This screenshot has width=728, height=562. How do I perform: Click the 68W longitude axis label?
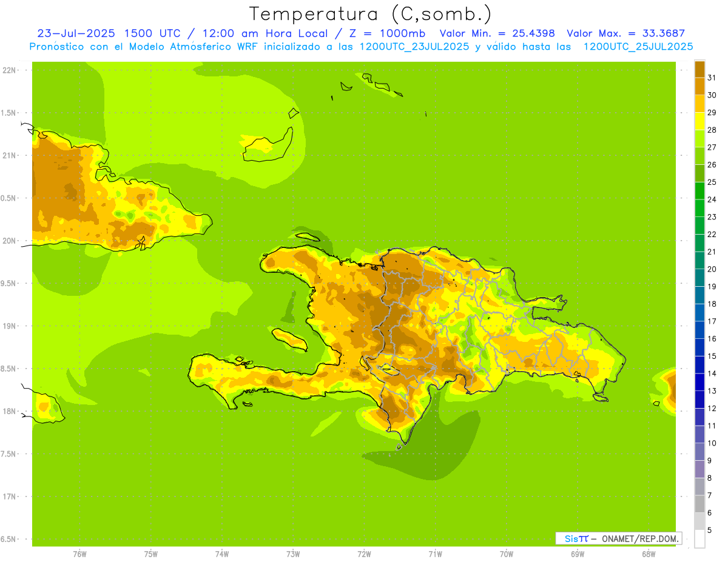point(649,554)
